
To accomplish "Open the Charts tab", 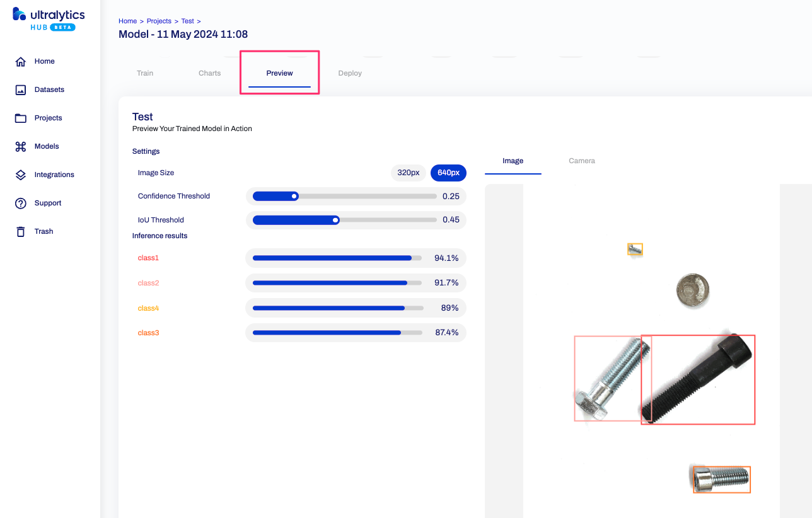I will point(209,73).
